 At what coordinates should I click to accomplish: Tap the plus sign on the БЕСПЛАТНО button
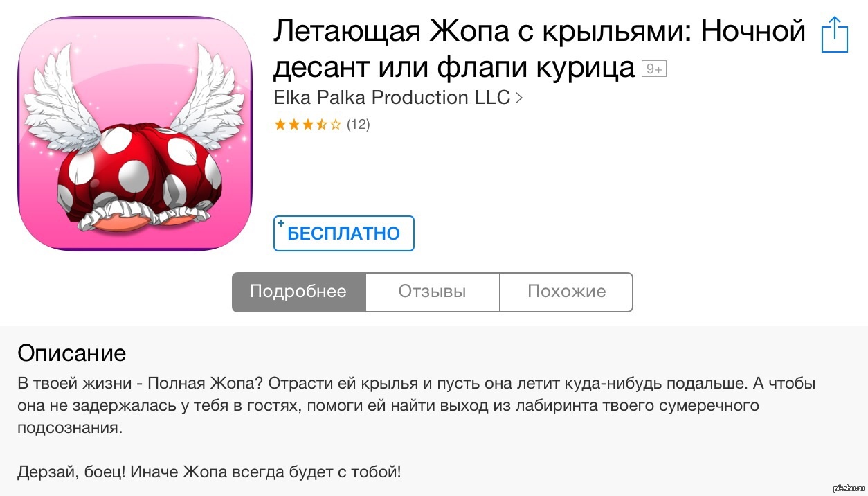click(x=281, y=224)
